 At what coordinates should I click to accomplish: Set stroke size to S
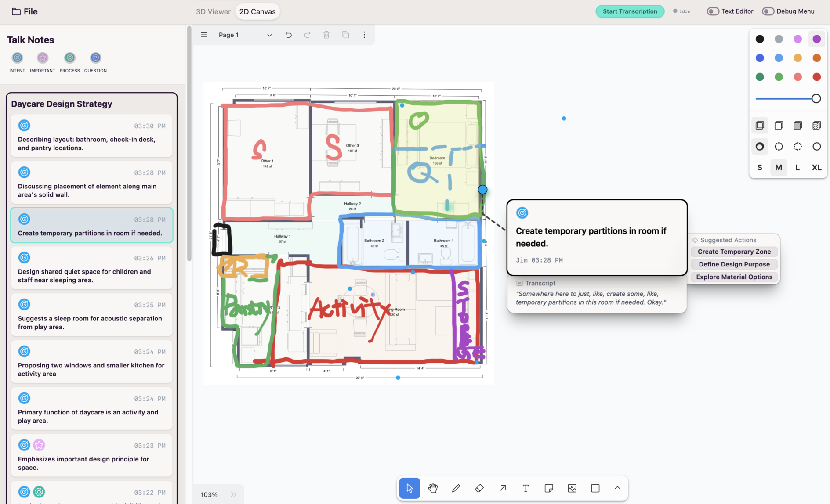click(x=760, y=168)
